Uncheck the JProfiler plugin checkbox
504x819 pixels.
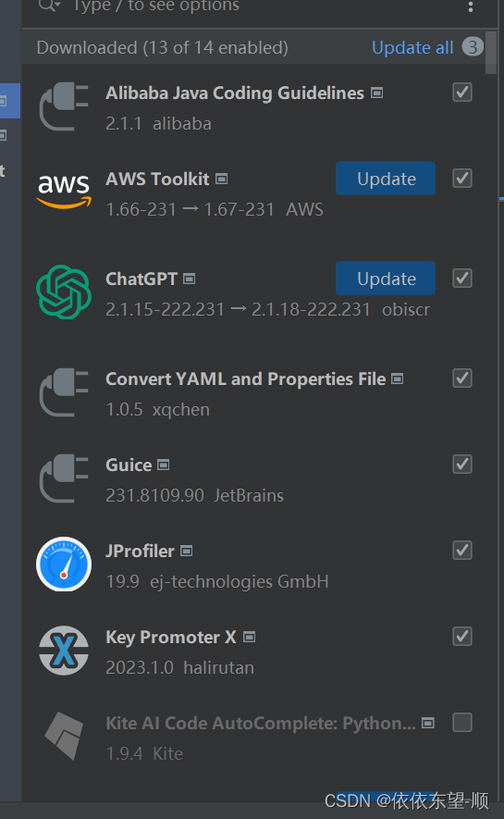coord(462,550)
